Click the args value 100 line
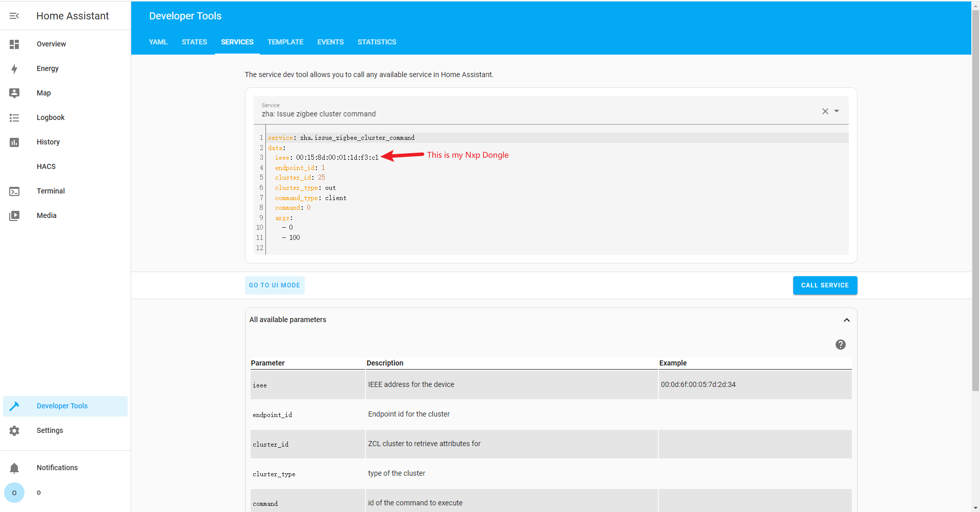The image size is (980, 512). (291, 238)
